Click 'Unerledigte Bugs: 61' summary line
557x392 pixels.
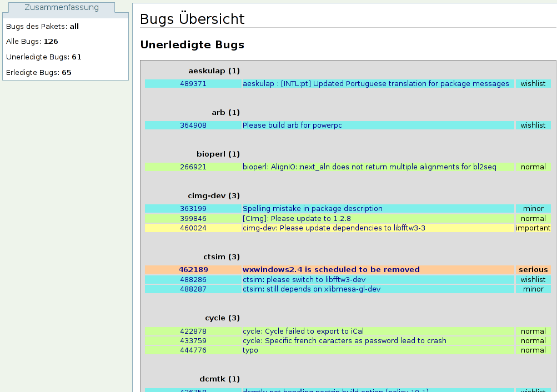[x=44, y=57]
